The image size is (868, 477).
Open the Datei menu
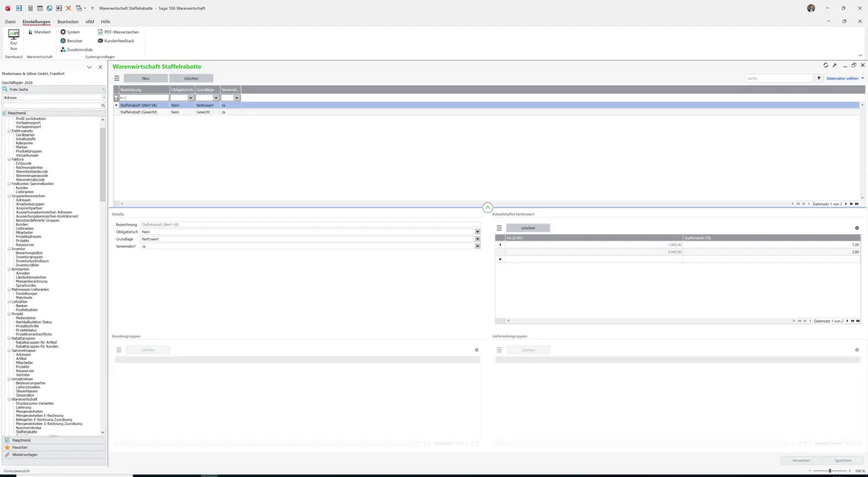[x=10, y=22]
